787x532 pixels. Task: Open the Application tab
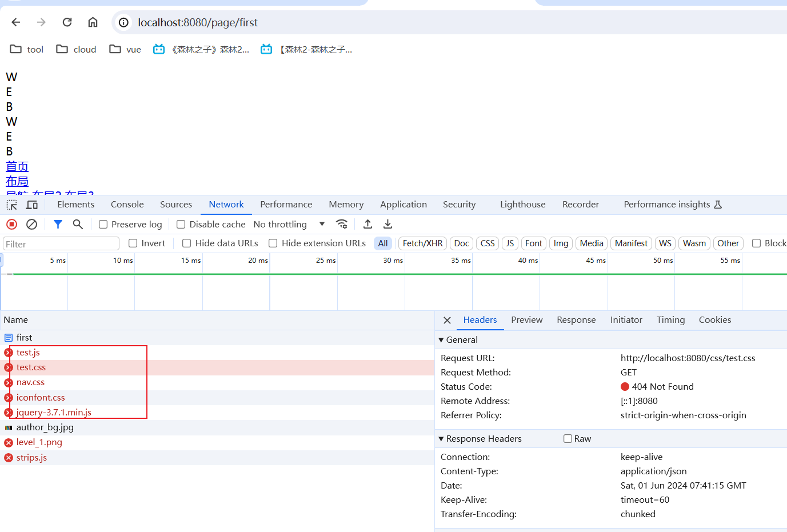(404, 205)
